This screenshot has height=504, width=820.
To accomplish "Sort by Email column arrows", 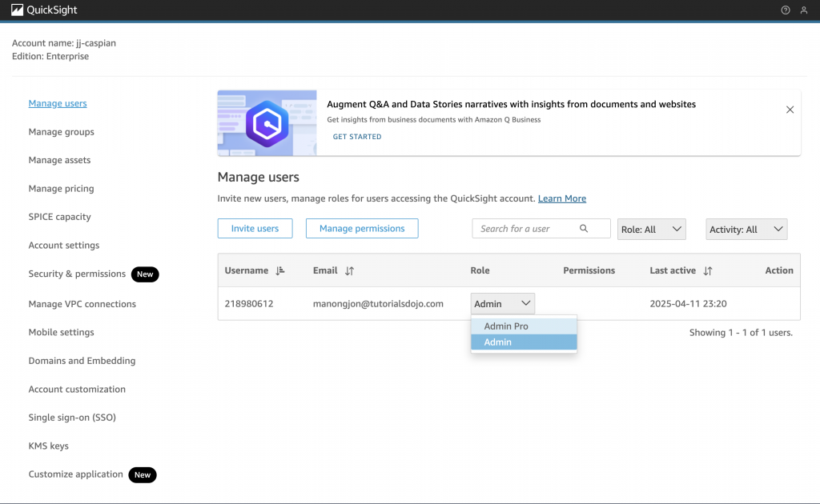I will click(349, 271).
